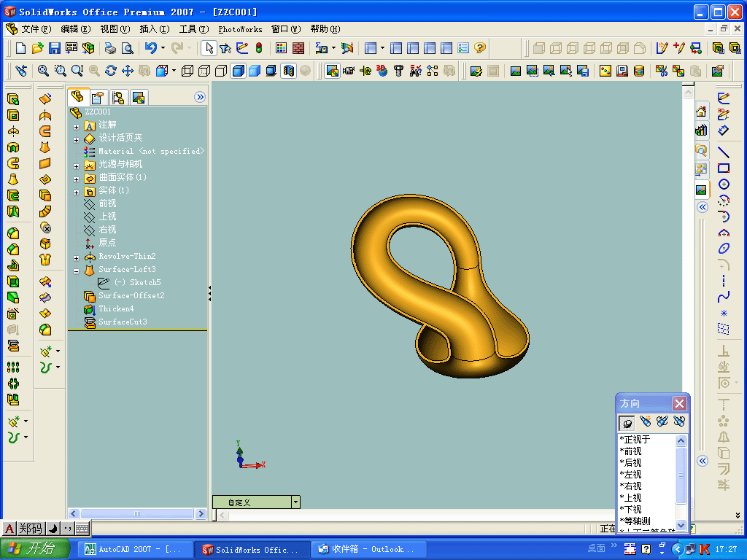
Task: Open the 视图(V) menu
Action: [115, 29]
